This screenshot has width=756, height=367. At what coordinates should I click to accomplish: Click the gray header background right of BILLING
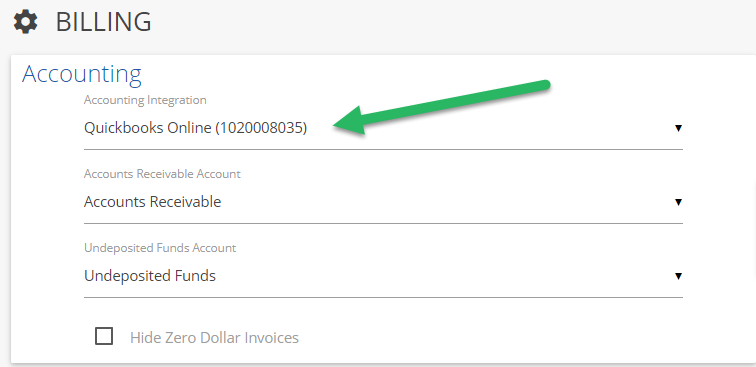point(453,24)
